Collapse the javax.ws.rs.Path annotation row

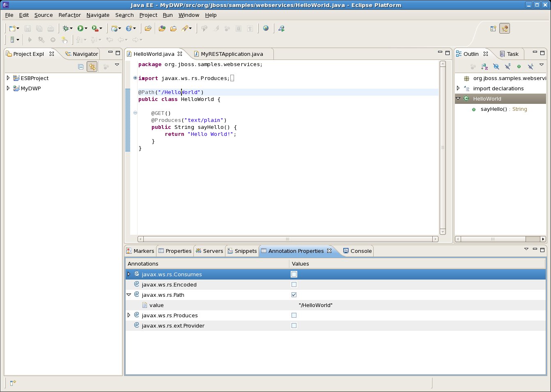[x=129, y=295]
